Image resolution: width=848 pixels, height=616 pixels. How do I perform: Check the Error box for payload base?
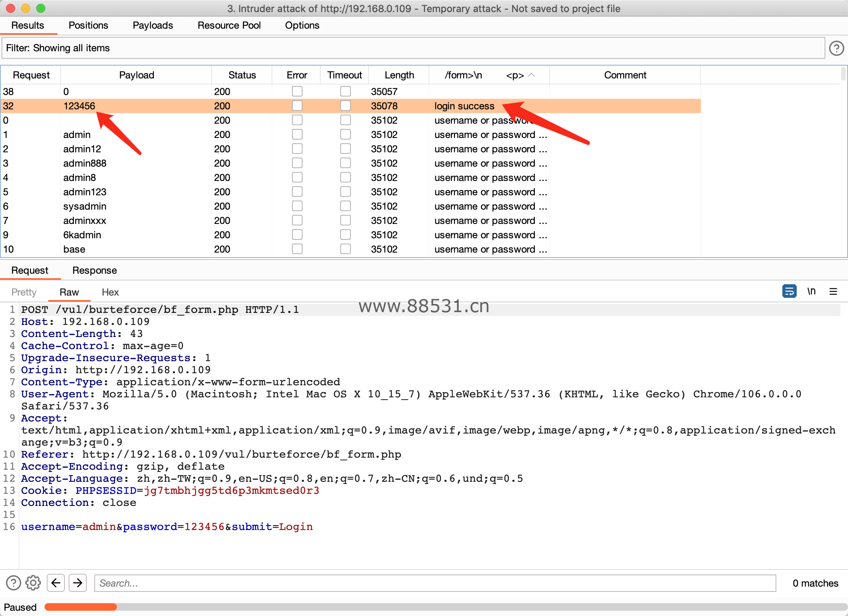297,249
